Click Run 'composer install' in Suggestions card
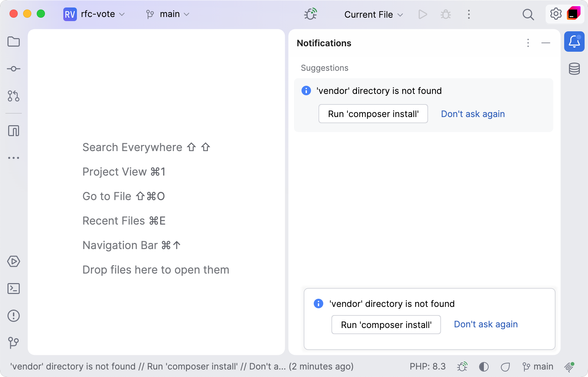This screenshot has height=377, width=588. [373, 114]
